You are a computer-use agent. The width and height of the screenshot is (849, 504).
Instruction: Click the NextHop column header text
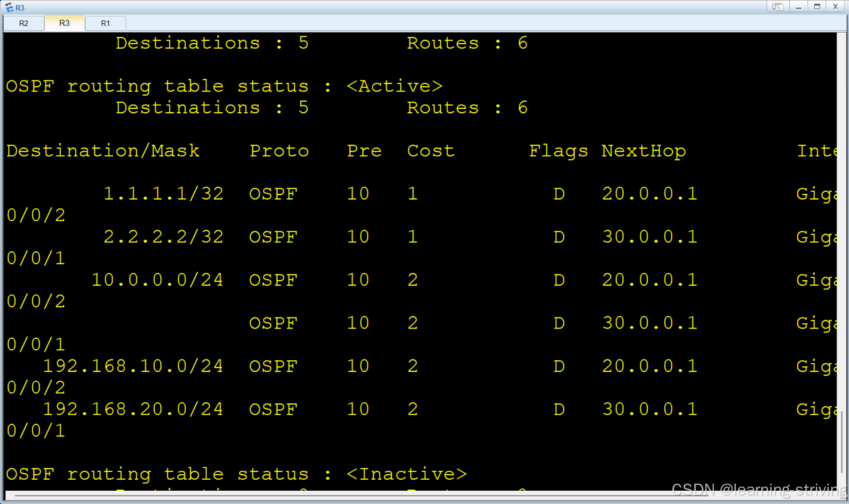[x=643, y=151]
